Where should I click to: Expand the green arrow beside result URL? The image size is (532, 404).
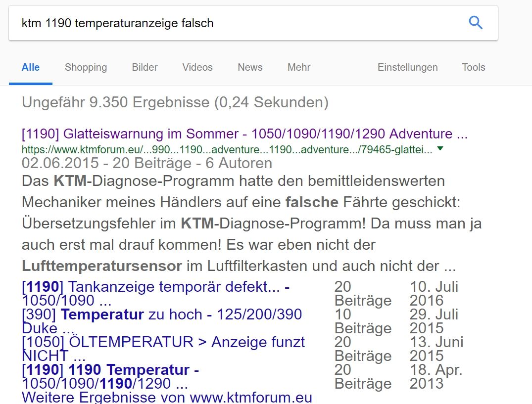click(440, 148)
